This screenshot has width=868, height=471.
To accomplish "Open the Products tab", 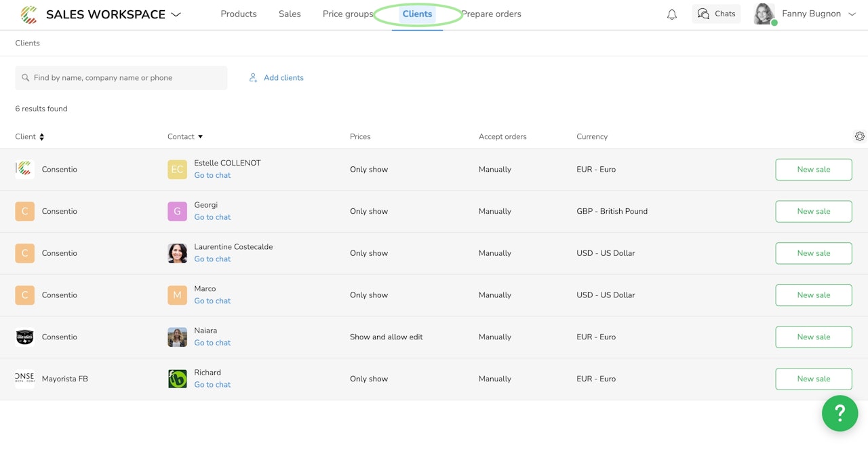I will click(239, 14).
